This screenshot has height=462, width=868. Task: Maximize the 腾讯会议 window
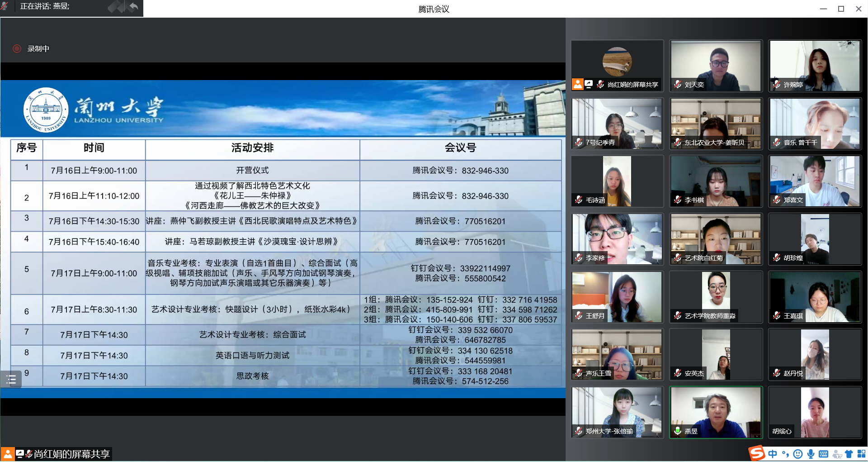coord(841,9)
